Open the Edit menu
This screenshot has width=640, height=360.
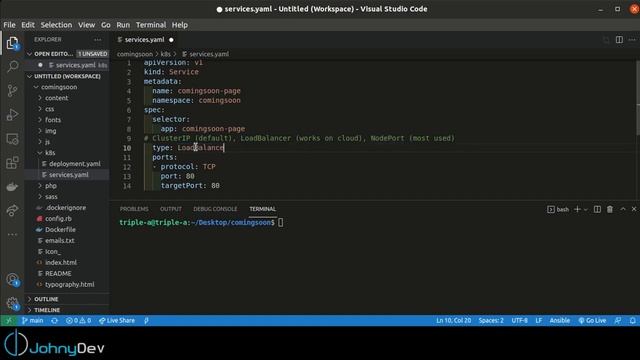click(28, 25)
